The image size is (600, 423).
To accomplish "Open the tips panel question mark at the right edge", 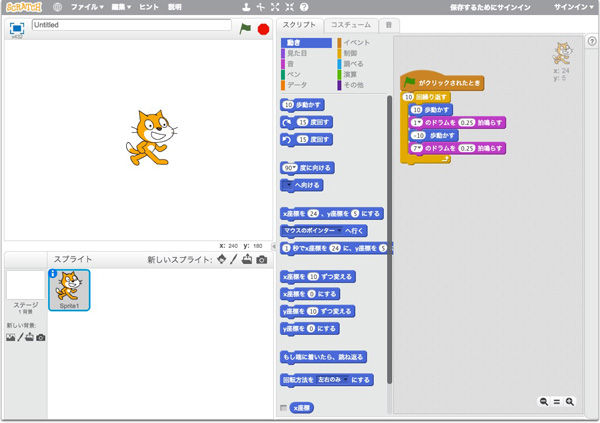I will click(592, 41).
